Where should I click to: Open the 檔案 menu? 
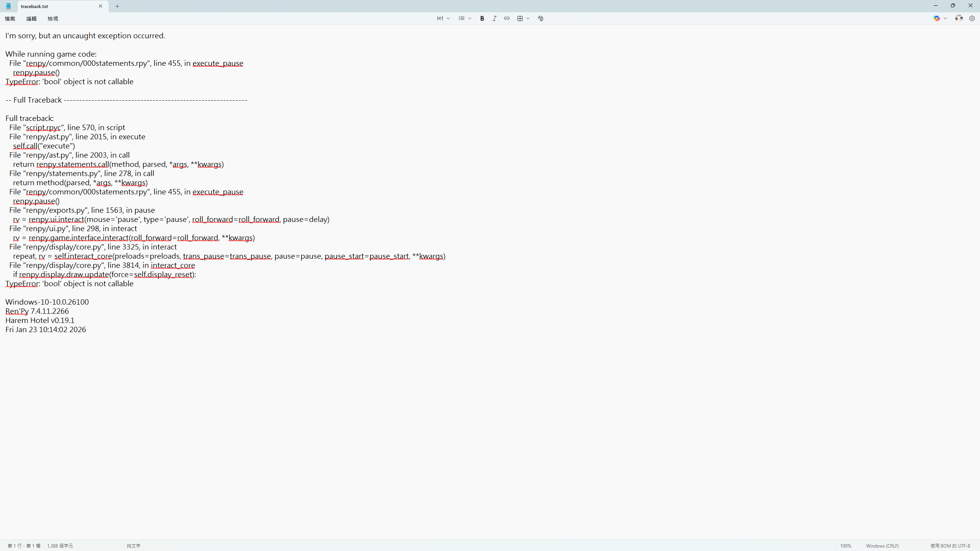point(10,19)
